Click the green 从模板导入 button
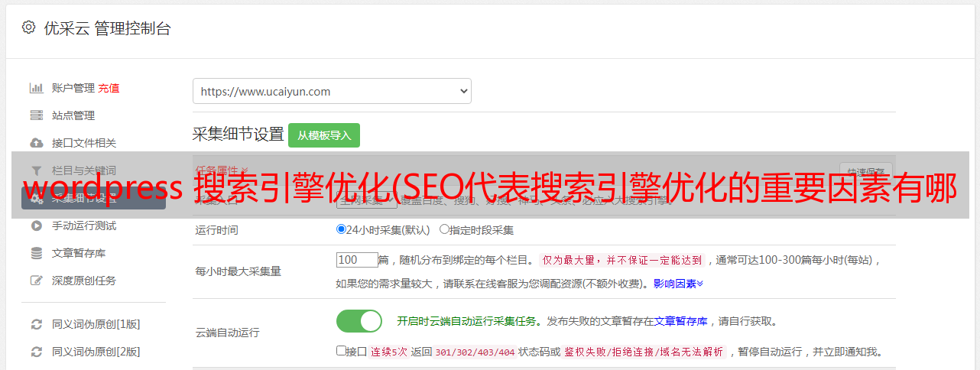This screenshot has width=980, height=370. tap(324, 135)
